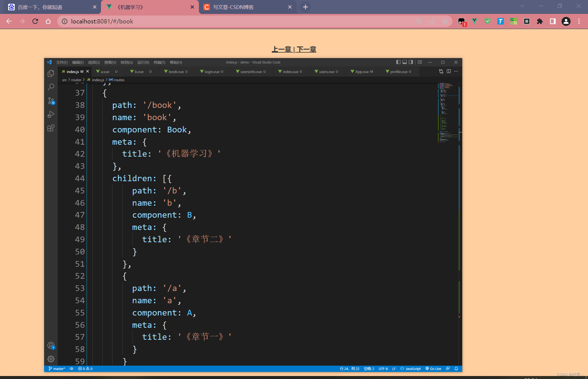
Task: Open the Extensions view icon in VS Code
Action: point(51,128)
